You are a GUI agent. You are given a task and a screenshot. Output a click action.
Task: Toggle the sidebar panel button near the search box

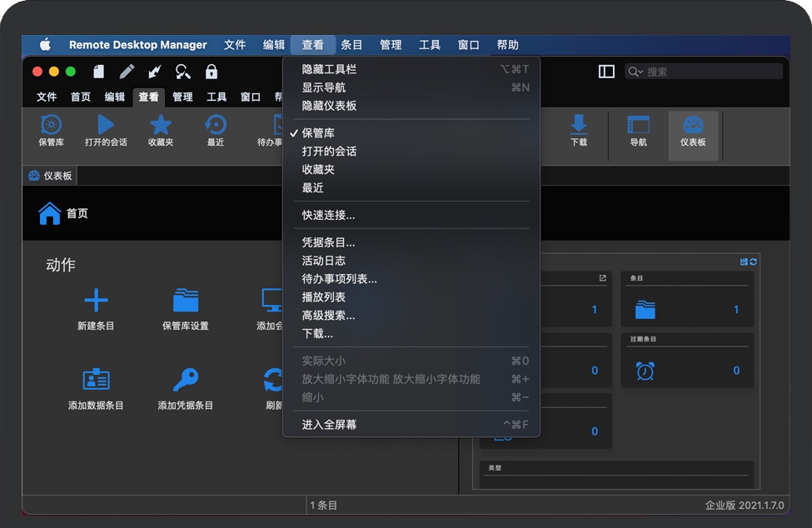pos(605,72)
